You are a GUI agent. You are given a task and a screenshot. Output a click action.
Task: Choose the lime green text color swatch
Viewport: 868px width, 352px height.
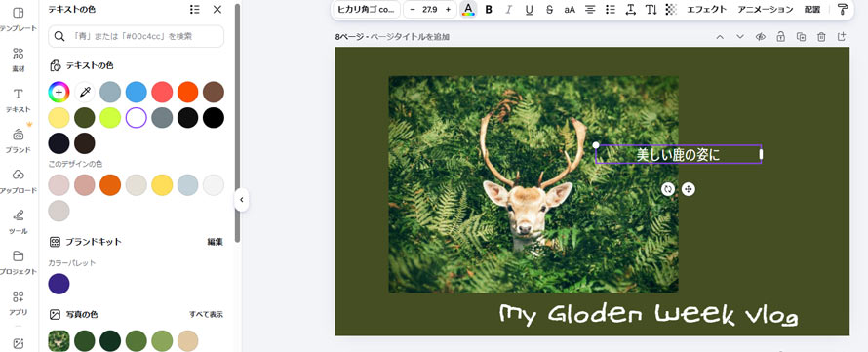click(110, 118)
